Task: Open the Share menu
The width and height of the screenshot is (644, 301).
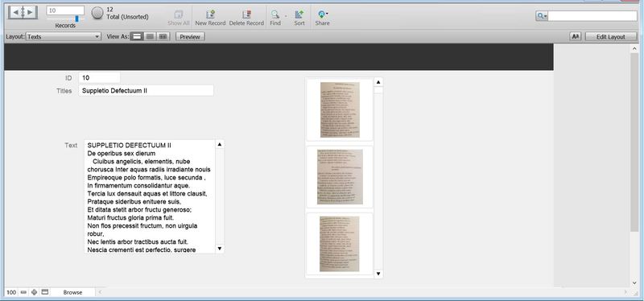Action: click(x=323, y=18)
